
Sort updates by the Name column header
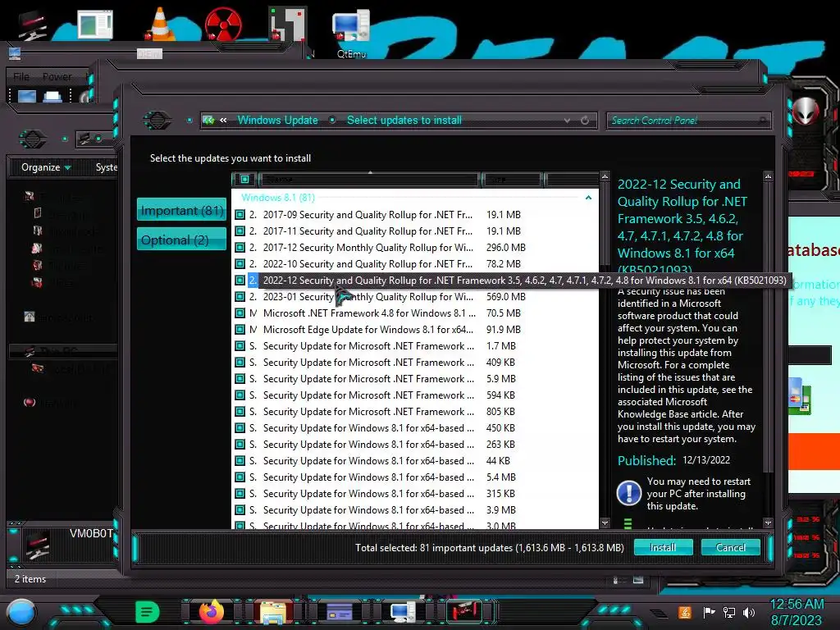[368, 180]
